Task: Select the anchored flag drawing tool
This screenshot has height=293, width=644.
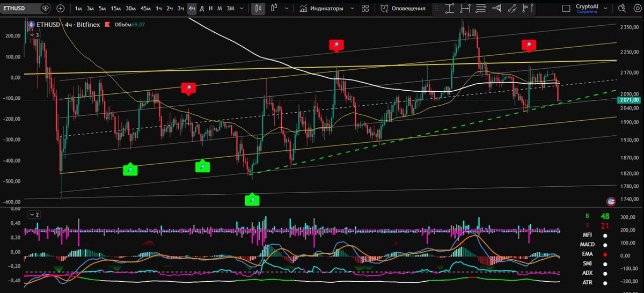Action: [x=528, y=9]
